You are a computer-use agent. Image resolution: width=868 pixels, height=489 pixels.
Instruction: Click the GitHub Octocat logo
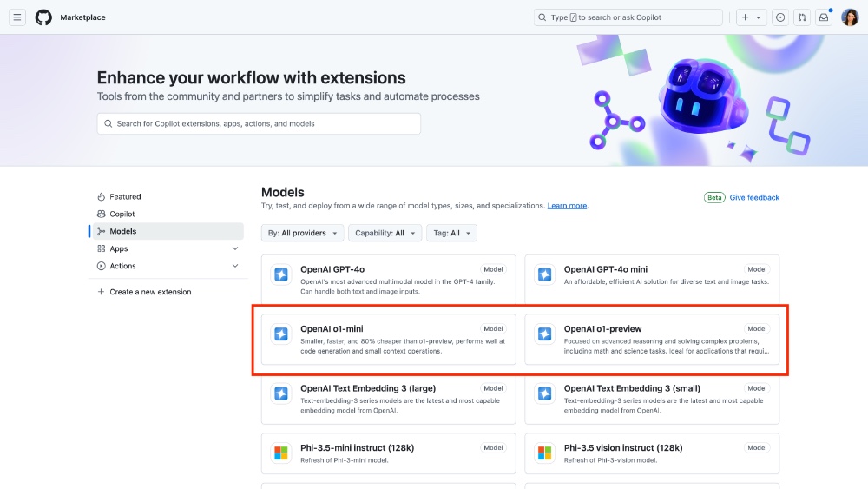tap(43, 17)
